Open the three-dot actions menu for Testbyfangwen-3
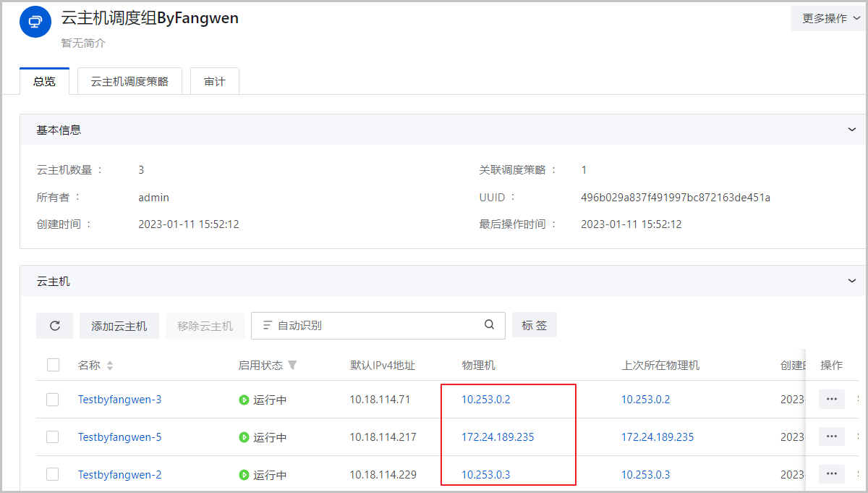Image resolution: width=868 pixels, height=493 pixels. coord(831,399)
